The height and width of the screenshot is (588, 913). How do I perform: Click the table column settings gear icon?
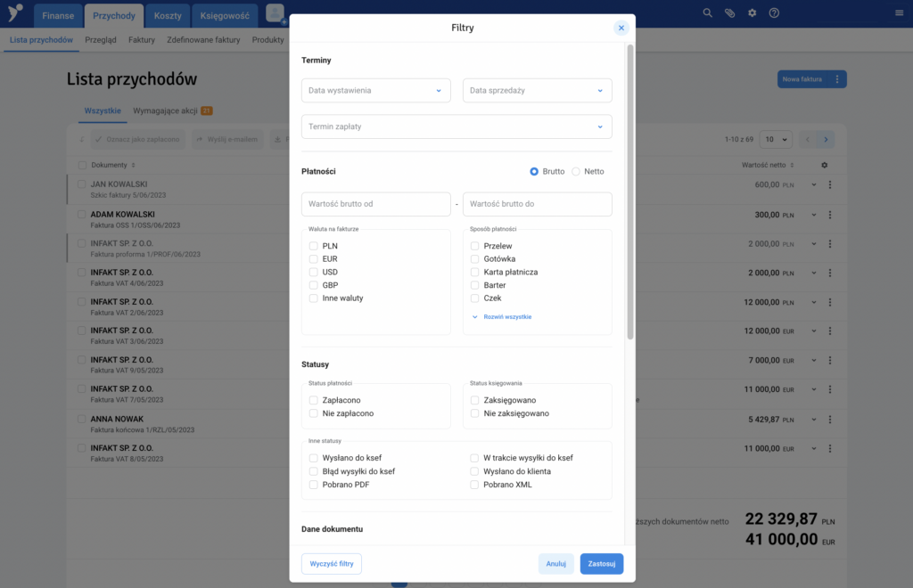pyautogui.click(x=824, y=165)
